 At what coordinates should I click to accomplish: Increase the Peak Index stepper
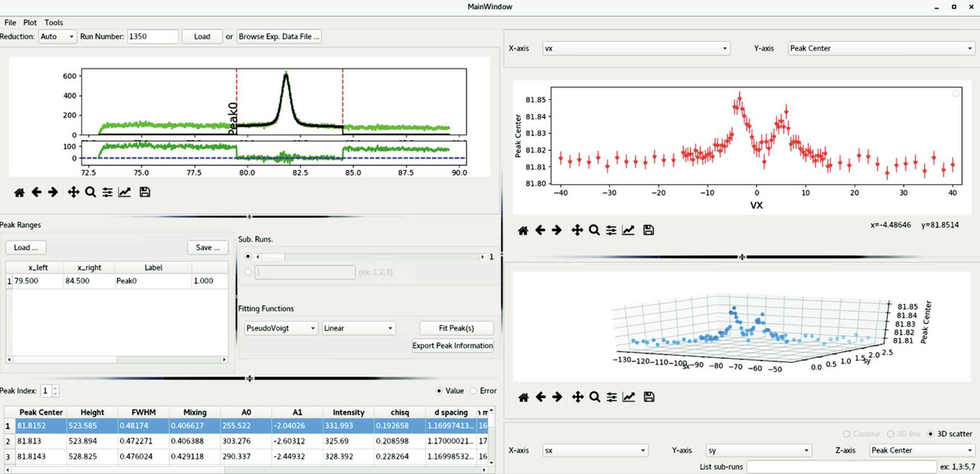pos(55,388)
